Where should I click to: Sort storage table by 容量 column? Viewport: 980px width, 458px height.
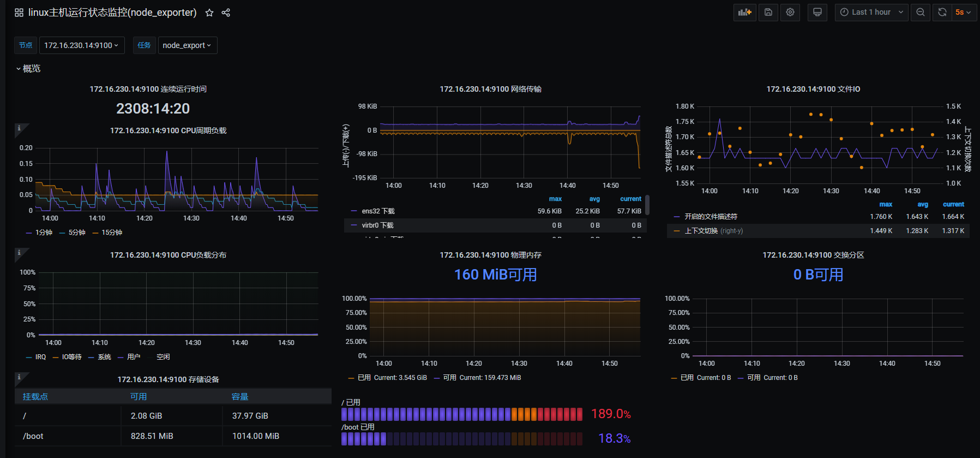240,397
